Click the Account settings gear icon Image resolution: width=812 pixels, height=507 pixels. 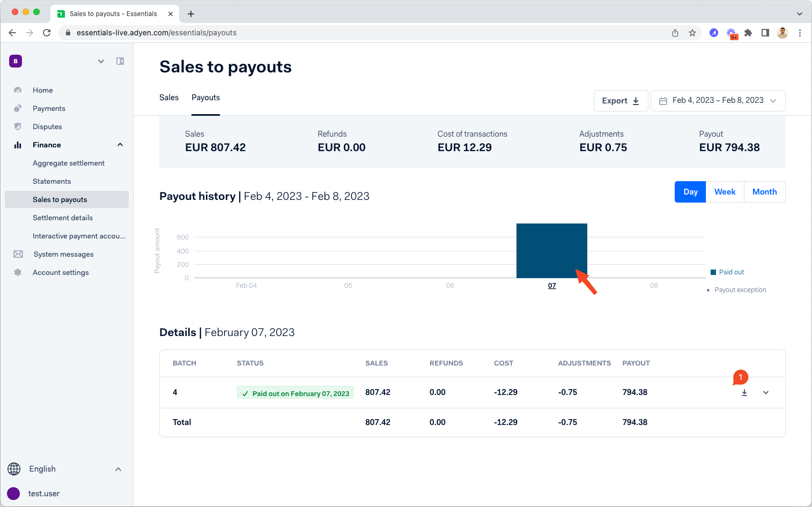(x=19, y=272)
